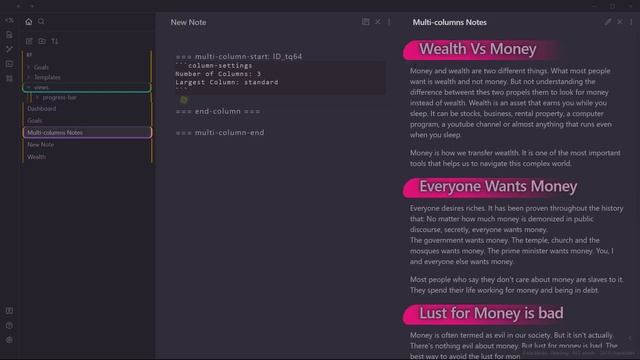The width and height of the screenshot is (640, 360).
Task: Switch New Note pane to preview mode
Action: [x=365, y=22]
